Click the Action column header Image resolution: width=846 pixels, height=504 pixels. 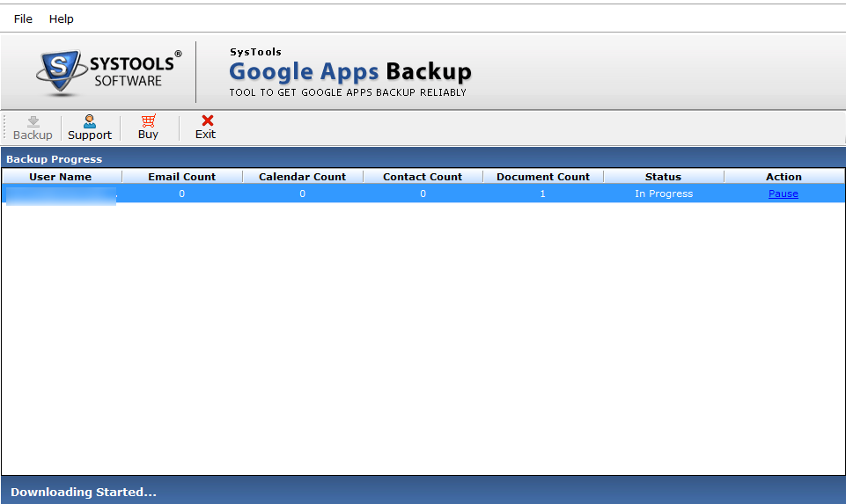(784, 177)
